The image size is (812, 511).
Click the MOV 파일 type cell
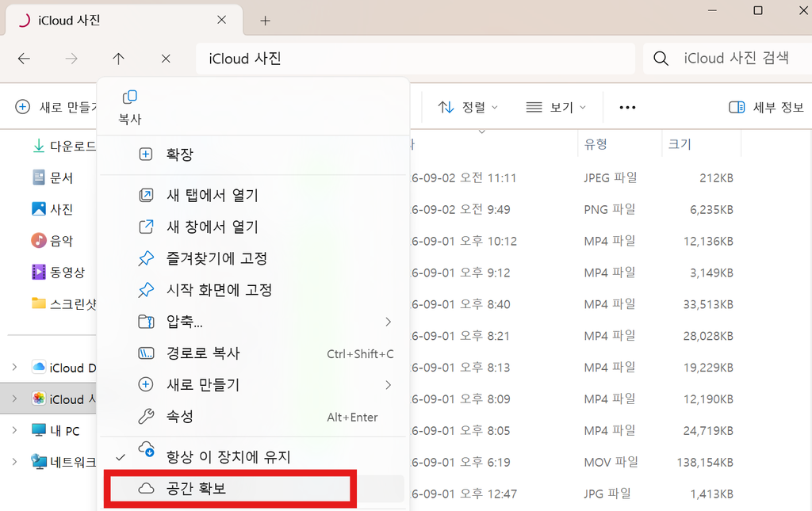tap(611, 462)
